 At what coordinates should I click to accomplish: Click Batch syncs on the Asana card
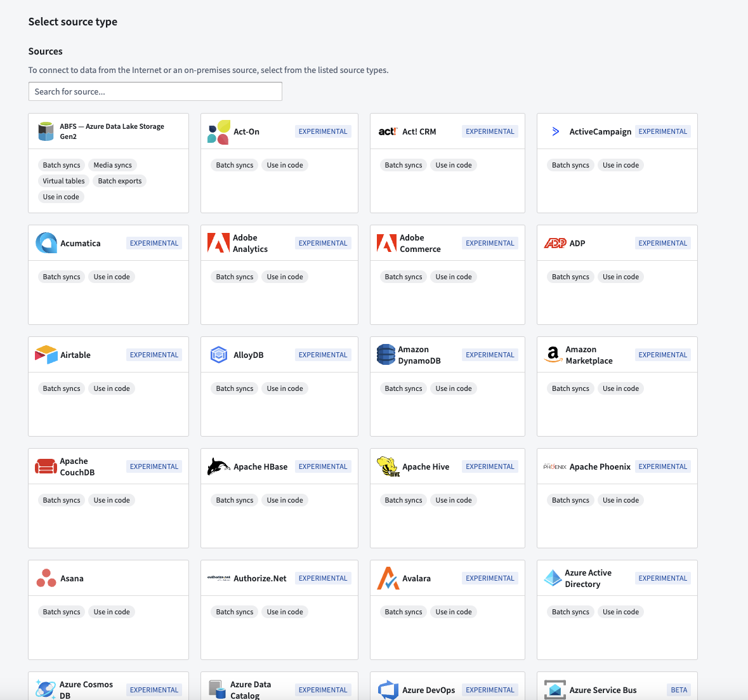coord(62,612)
